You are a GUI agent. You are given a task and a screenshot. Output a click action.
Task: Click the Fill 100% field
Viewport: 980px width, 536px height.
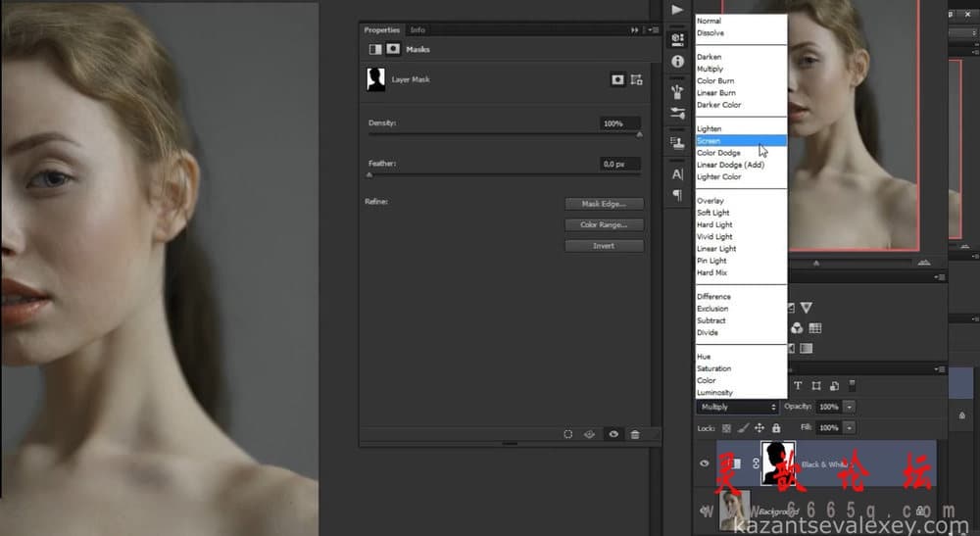(829, 428)
